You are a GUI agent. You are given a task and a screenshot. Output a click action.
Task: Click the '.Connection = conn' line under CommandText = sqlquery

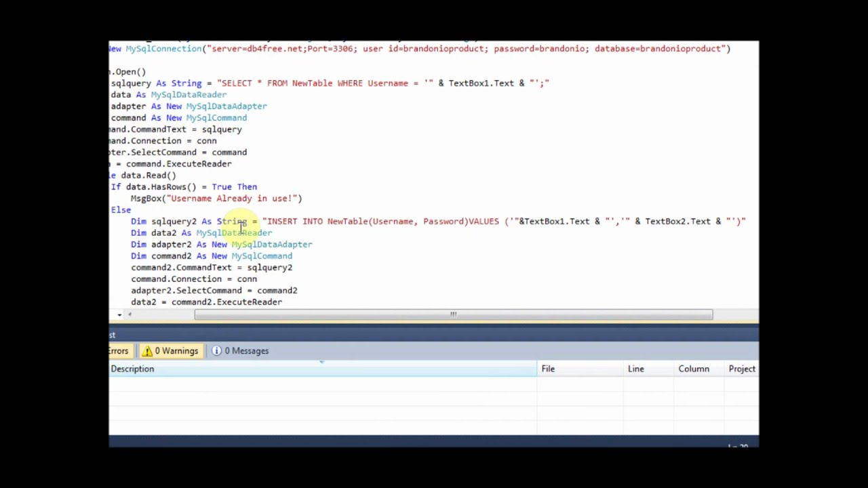[x=163, y=140]
